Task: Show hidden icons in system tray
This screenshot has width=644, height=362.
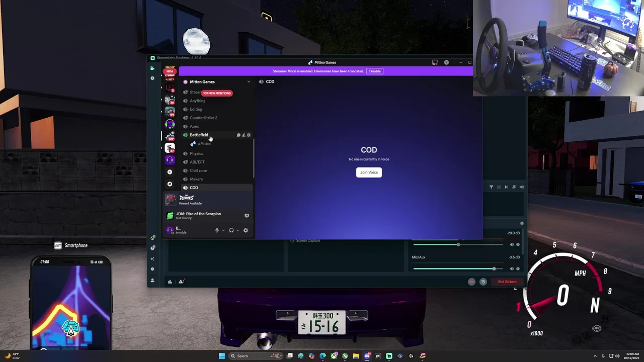Action: click(x=595, y=356)
